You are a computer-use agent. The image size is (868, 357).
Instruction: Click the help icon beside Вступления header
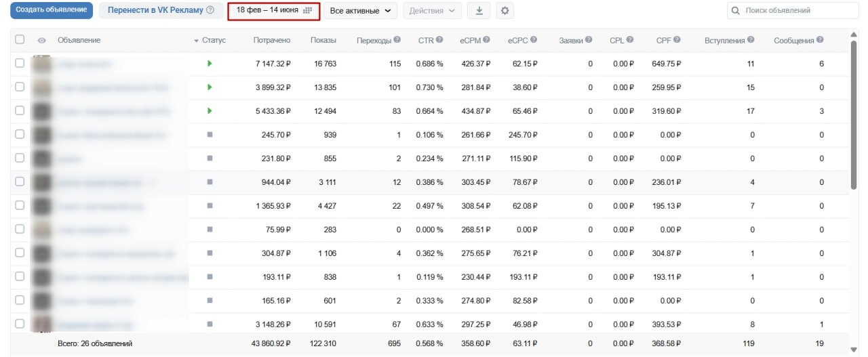[751, 40]
